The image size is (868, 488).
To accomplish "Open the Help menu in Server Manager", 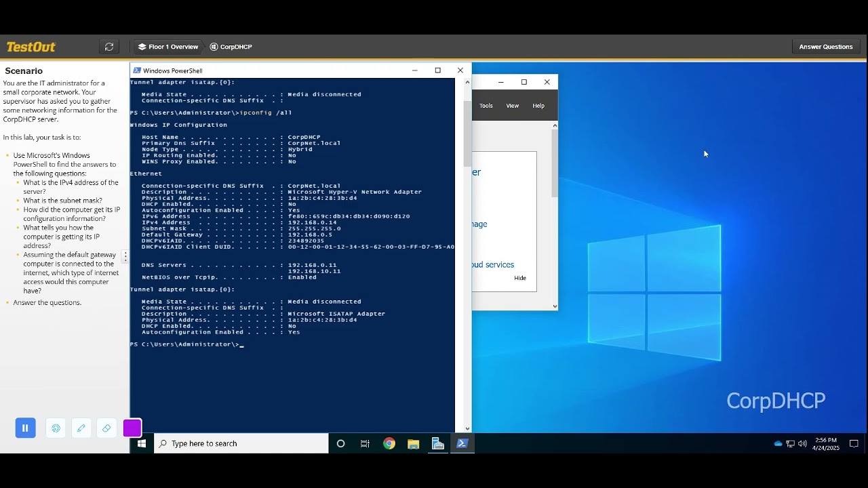I will coord(538,106).
